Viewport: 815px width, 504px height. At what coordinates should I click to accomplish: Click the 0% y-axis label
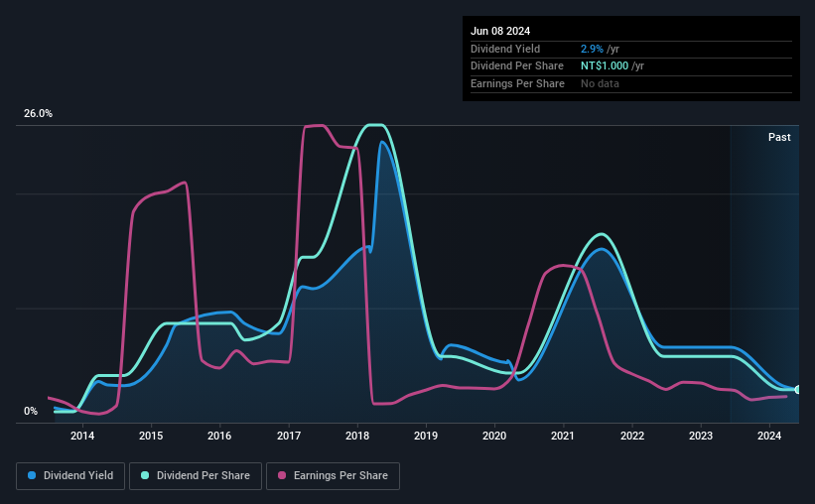coord(31,411)
